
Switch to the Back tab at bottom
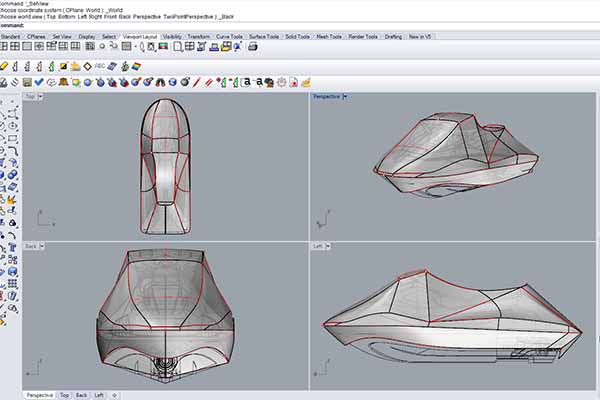pyautogui.click(x=81, y=395)
